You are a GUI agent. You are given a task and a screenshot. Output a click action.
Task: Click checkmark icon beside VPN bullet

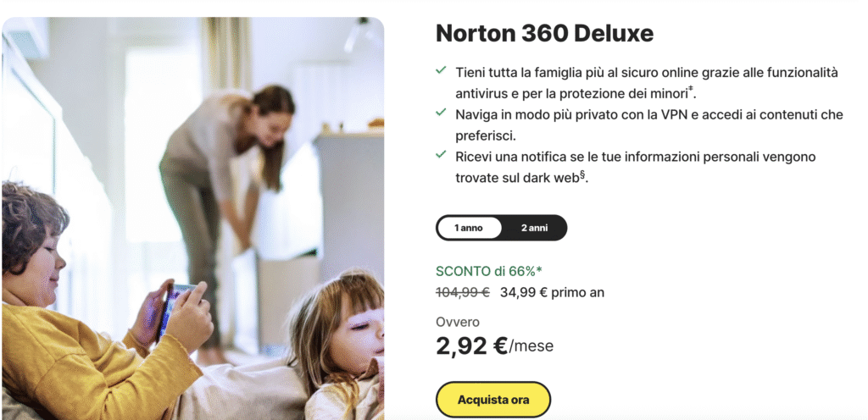tap(441, 112)
